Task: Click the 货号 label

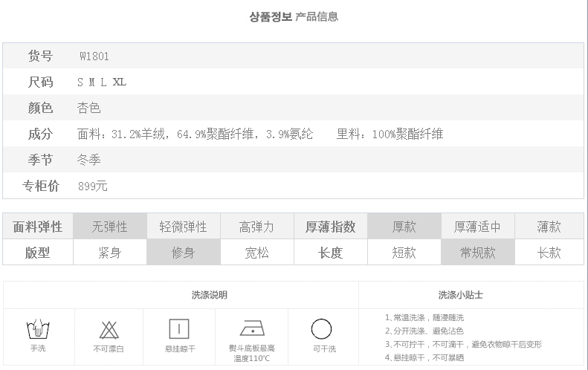Action: (x=40, y=56)
